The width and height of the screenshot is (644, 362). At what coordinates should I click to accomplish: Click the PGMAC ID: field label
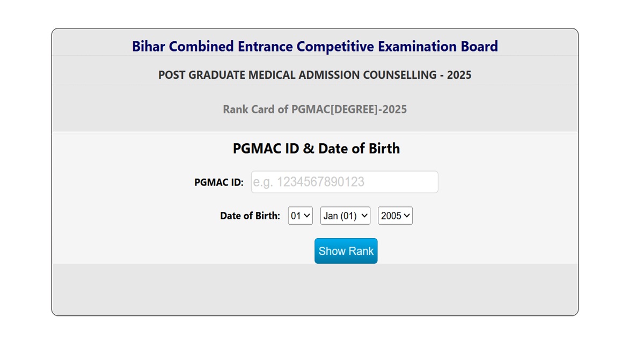tap(218, 182)
